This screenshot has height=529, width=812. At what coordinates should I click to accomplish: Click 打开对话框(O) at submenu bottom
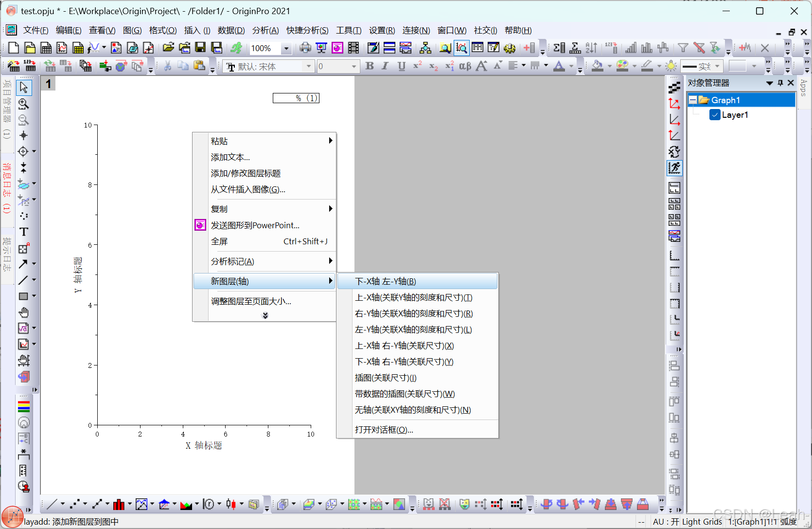point(384,429)
